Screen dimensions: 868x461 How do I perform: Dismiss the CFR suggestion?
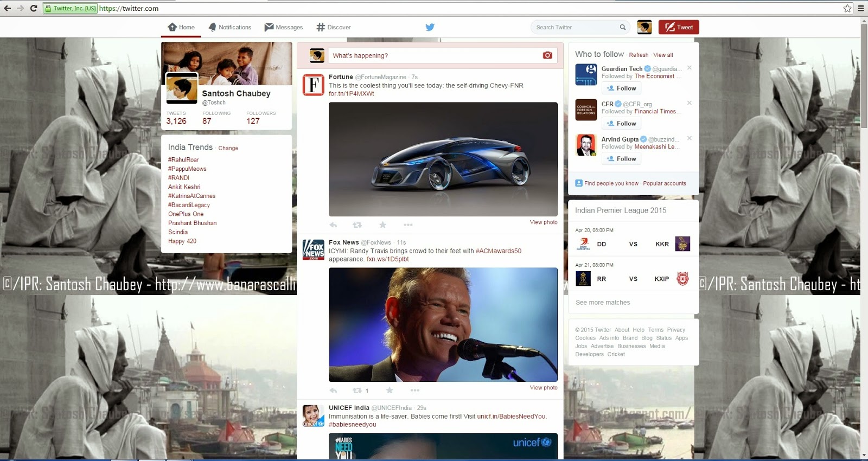click(x=690, y=103)
